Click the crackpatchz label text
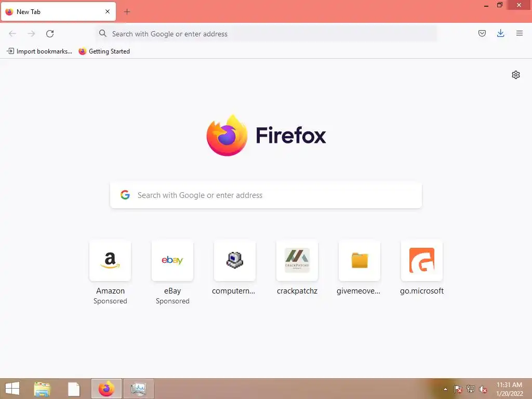Image resolution: width=532 pixels, height=399 pixels. click(x=297, y=291)
